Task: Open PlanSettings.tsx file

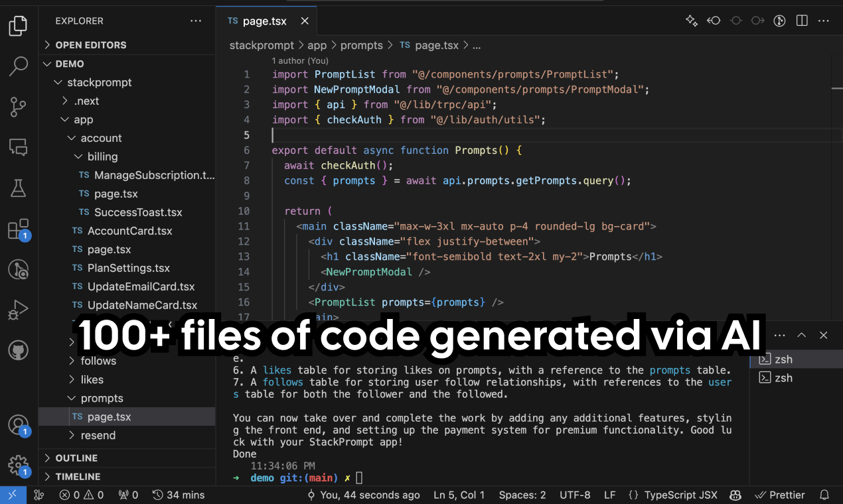Action: [127, 268]
